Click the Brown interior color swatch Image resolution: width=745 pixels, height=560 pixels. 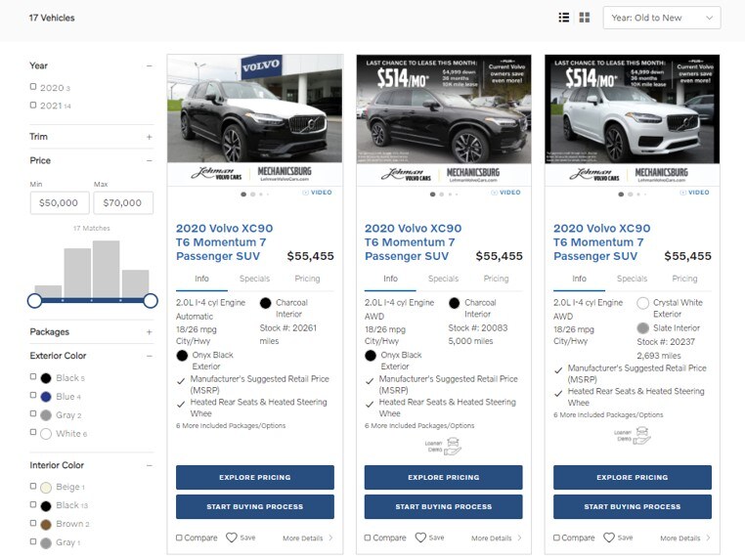tap(46, 525)
